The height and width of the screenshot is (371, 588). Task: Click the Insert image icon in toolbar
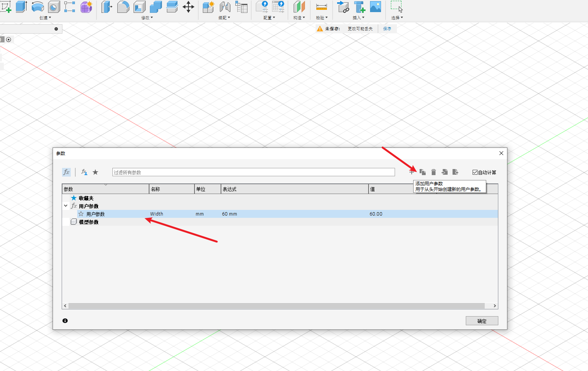(x=375, y=7)
